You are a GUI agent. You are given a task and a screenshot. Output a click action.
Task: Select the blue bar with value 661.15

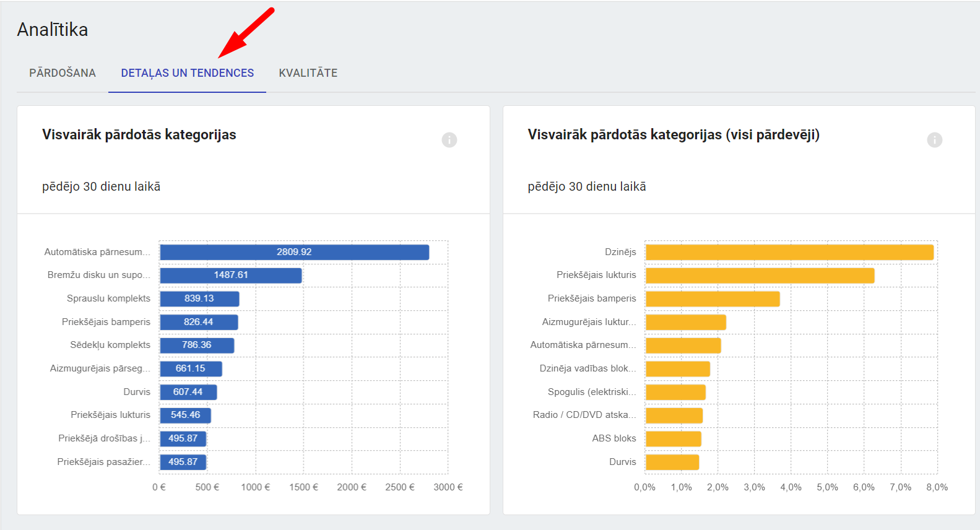pos(191,369)
